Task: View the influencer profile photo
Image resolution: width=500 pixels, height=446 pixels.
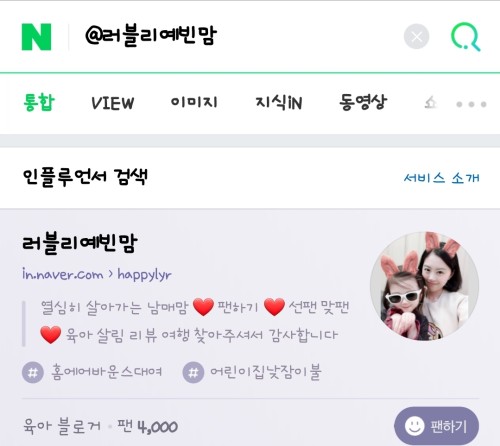Action: (x=424, y=286)
